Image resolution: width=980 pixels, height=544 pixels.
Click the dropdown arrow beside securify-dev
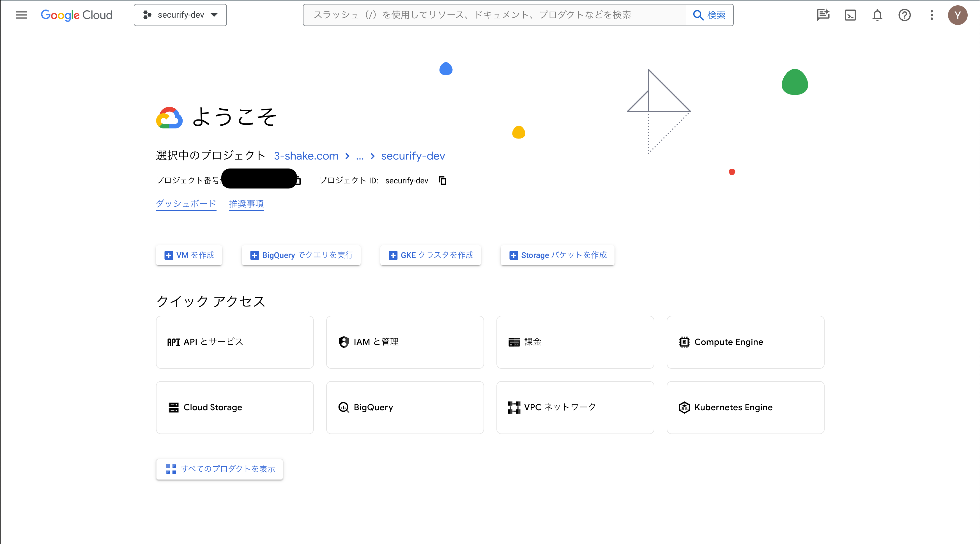coord(214,15)
